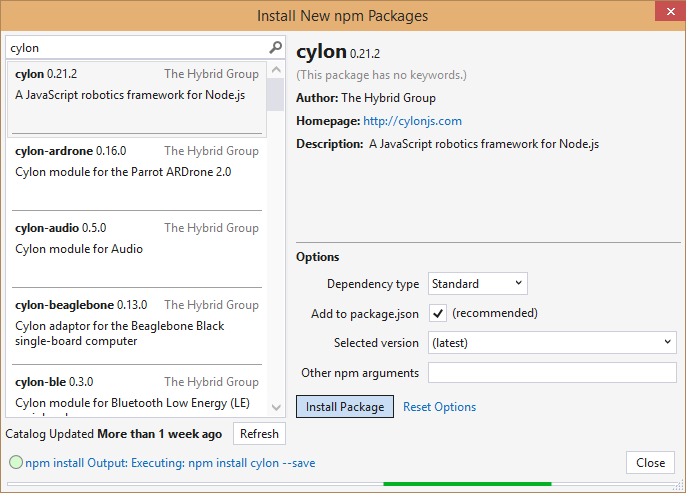Close the Install New npm Packages dialog
Screen dimensions: 686x493
point(668,12)
